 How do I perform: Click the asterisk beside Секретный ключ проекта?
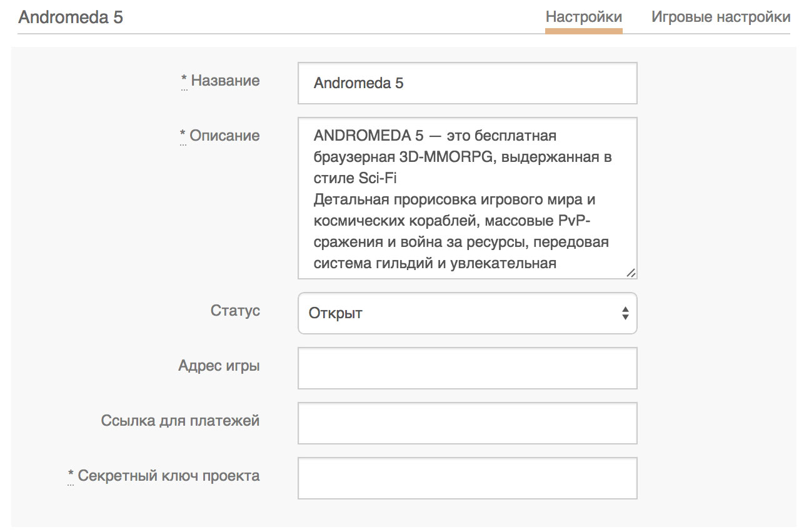click(71, 475)
